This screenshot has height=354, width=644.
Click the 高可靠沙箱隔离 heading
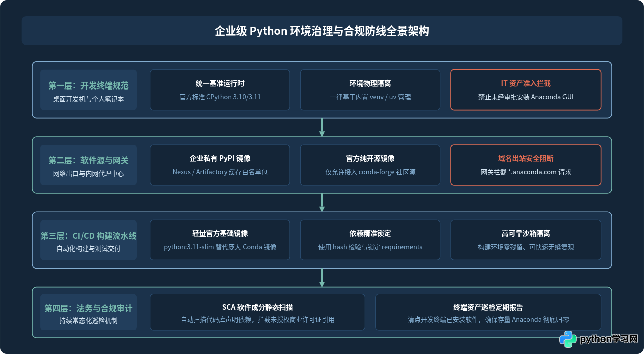coord(526,234)
